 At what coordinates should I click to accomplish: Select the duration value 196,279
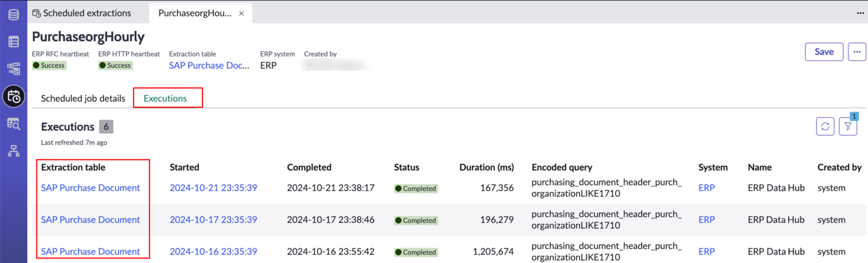point(496,219)
